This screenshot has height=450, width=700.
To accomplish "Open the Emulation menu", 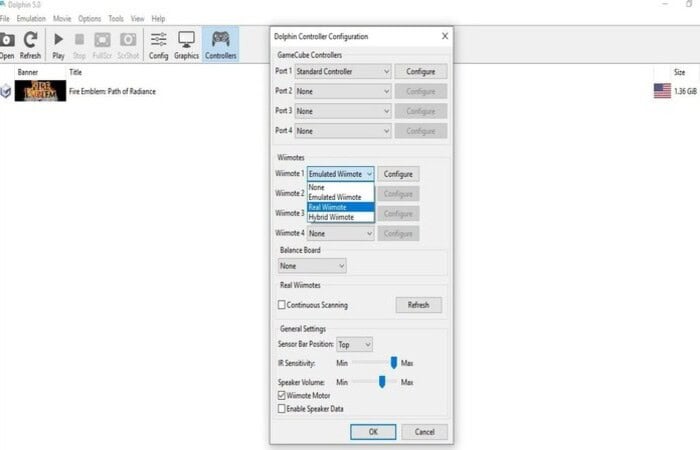I will point(31,18).
